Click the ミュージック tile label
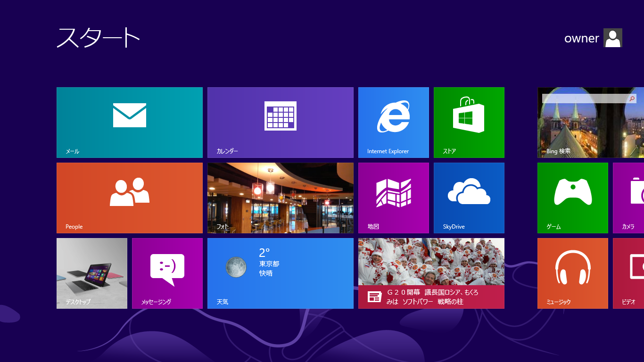 [559, 302]
